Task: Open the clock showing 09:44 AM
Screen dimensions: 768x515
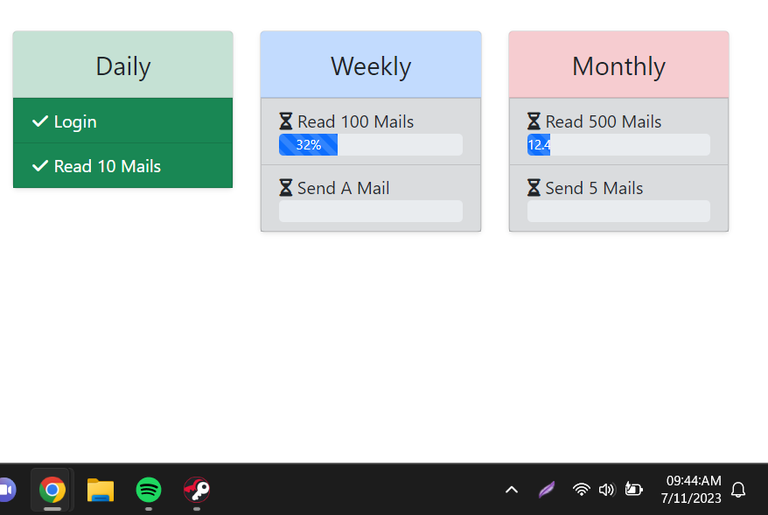Action: pyautogui.click(x=691, y=489)
